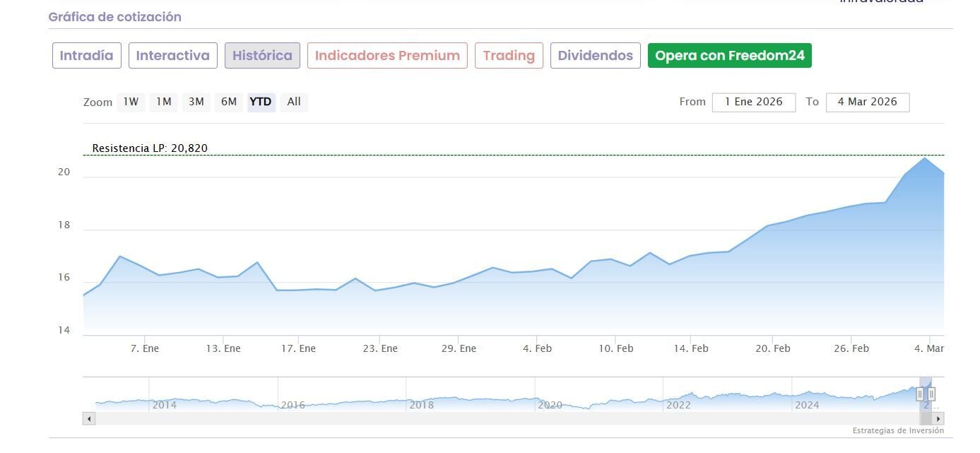
Task: Click the navigator scroll left arrow
Action: [x=89, y=418]
